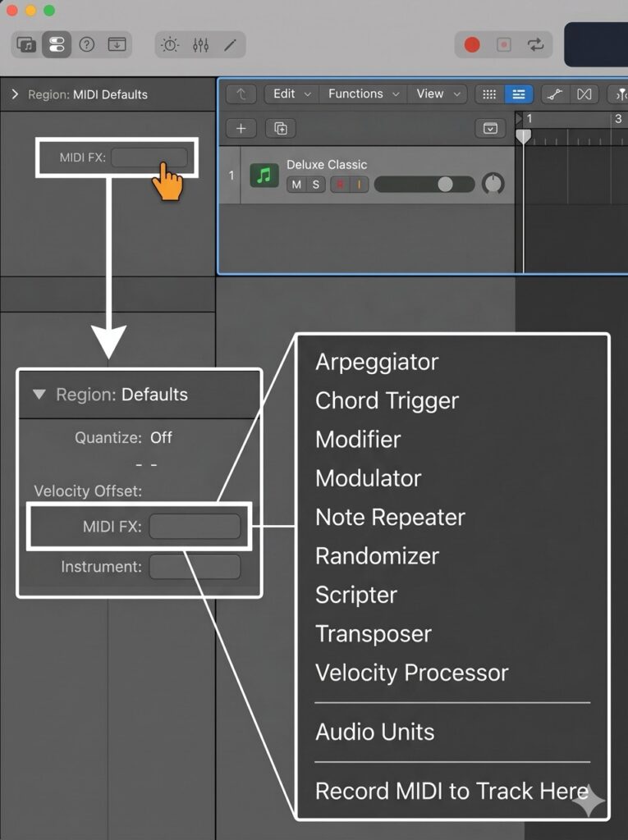Choose Record MIDI to Track Here

click(452, 792)
